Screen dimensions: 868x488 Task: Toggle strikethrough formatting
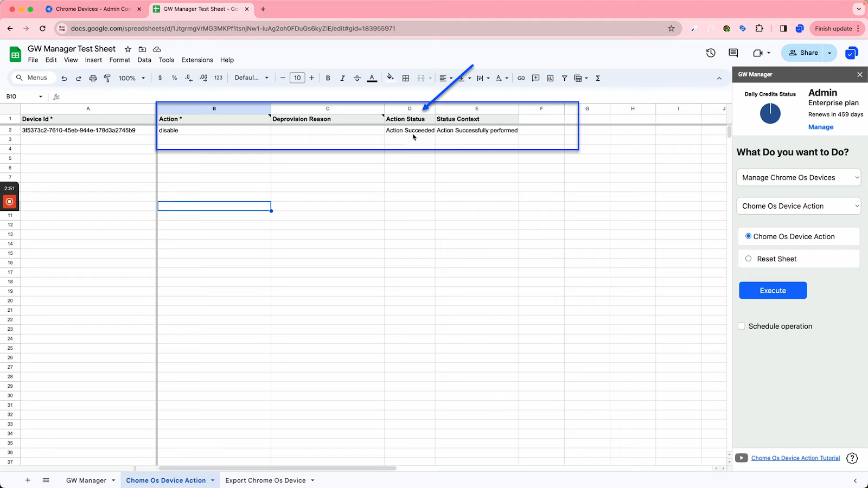[357, 78]
